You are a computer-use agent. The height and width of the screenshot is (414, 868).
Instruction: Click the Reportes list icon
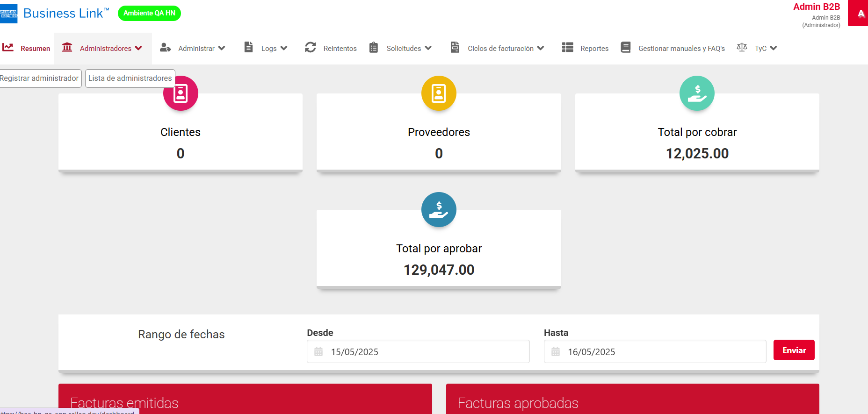(x=567, y=48)
